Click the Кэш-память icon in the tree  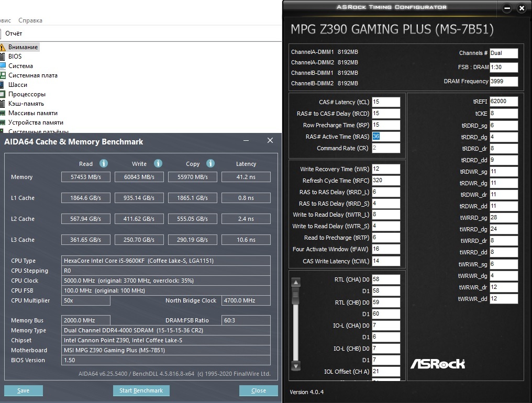[x=3, y=104]
